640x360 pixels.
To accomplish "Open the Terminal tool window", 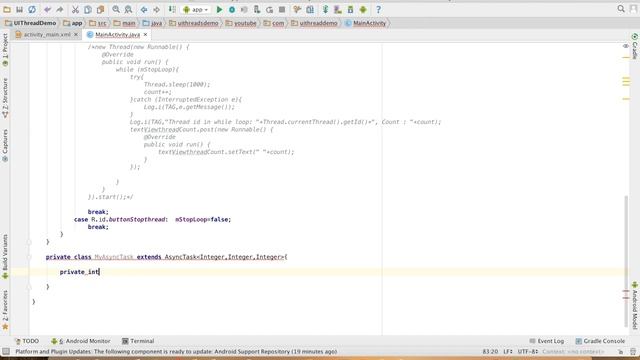I will click(138, 341).
